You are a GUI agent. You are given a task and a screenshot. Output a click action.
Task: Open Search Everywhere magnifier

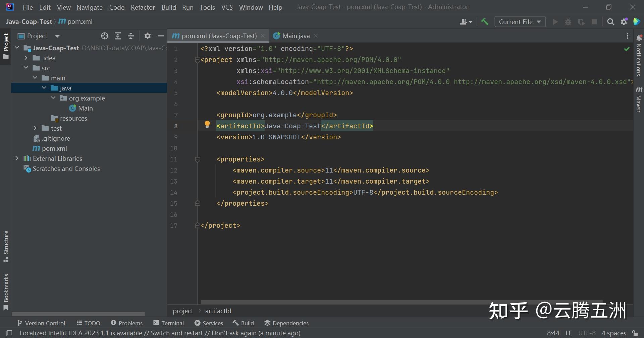(611, 22)
